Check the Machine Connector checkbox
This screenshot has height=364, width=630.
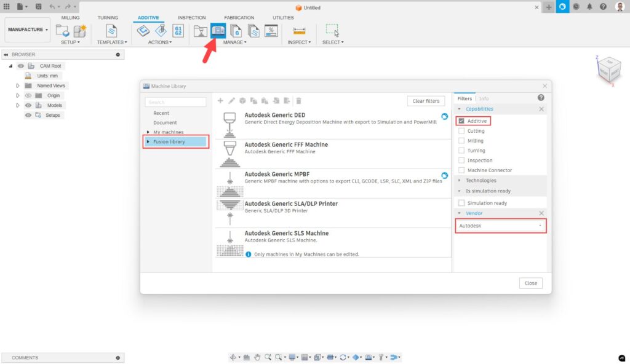(461, 170)
